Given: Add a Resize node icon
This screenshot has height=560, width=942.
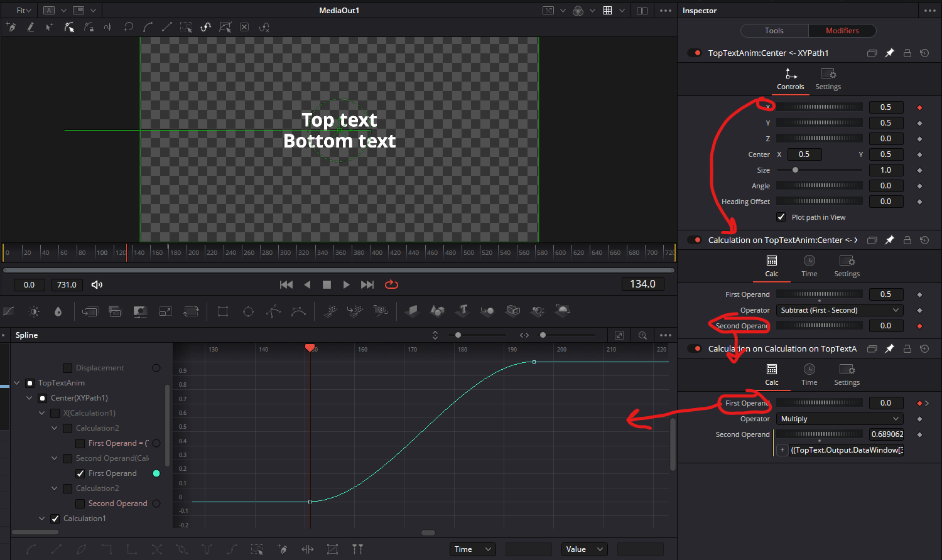Looking at the screenshot, I should 165,311.
